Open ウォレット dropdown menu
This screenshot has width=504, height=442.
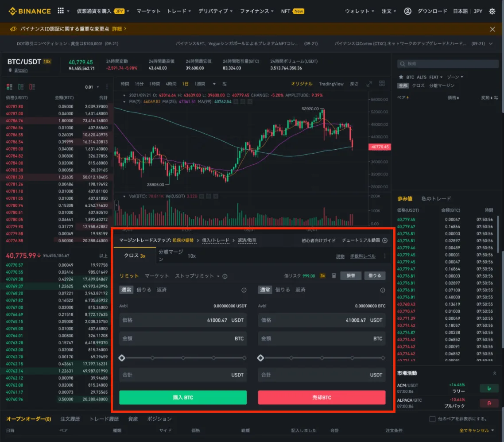click(x=359, y=11)
